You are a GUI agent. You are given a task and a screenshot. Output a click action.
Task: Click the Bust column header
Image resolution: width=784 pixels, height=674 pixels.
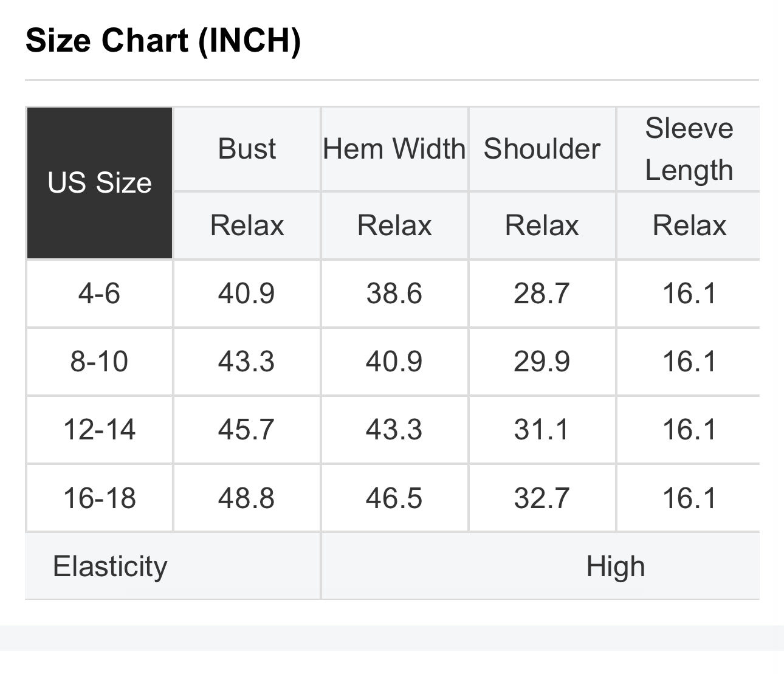tap(247, 149)
